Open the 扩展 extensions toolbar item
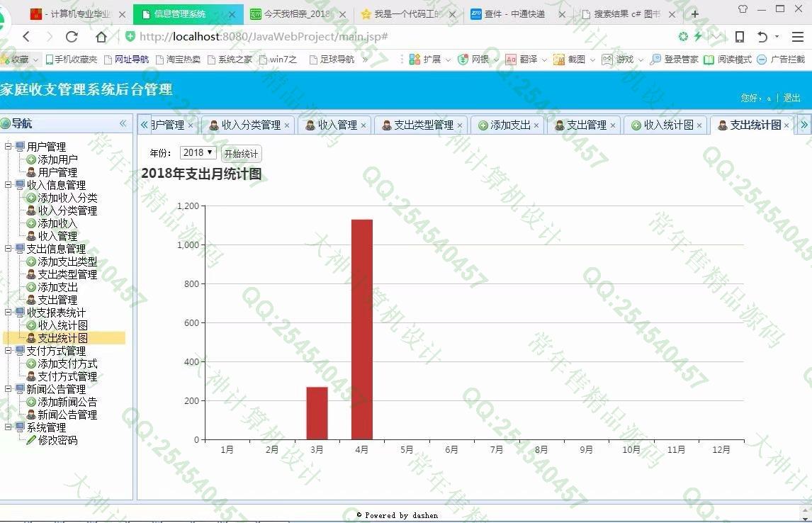 click(x=429, y=60)
